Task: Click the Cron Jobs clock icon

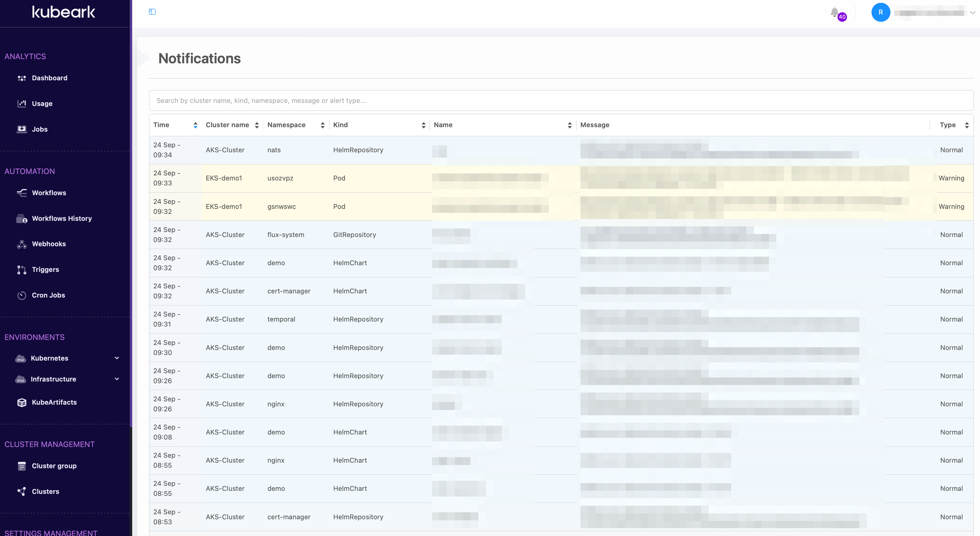Action: tap(22, 295)
